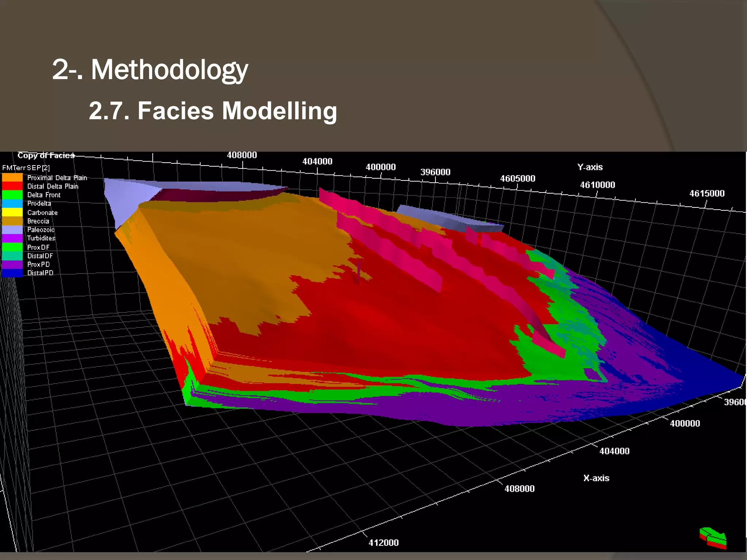Click the Prodelta light blue swatch

(x=12, y=203)
